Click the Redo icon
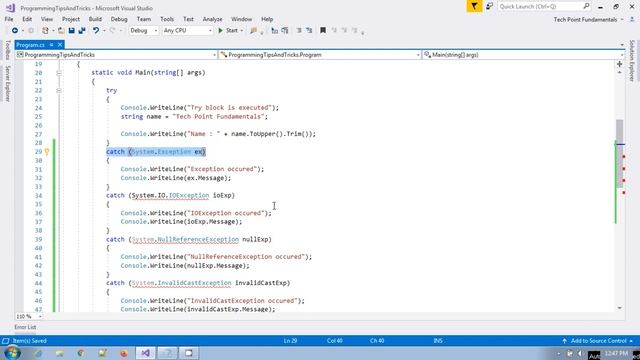This screenshot has width=640, height=360. coord(113,31)
